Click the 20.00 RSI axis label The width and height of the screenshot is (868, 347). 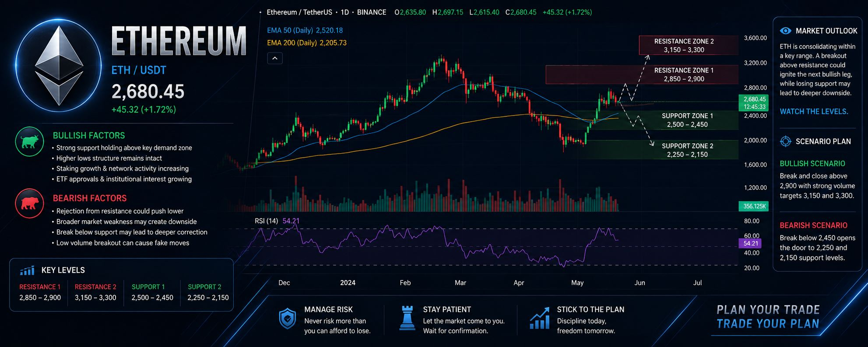(752, 268)
